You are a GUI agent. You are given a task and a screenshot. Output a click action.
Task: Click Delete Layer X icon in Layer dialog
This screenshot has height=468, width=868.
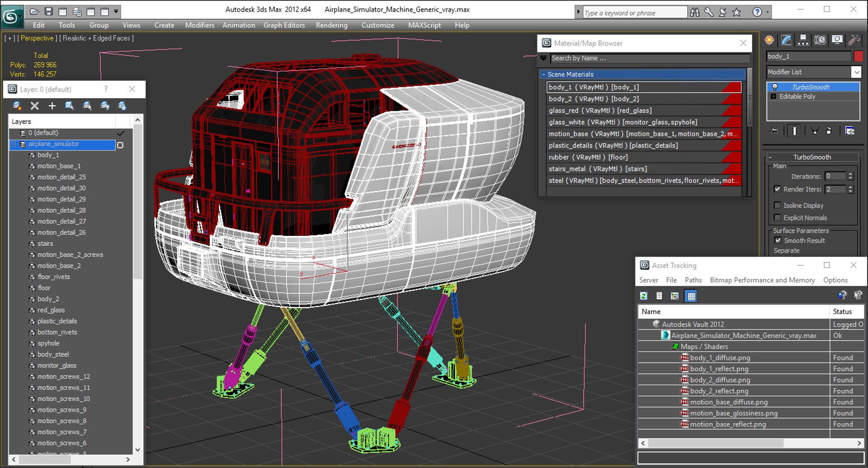coord(34,106)
